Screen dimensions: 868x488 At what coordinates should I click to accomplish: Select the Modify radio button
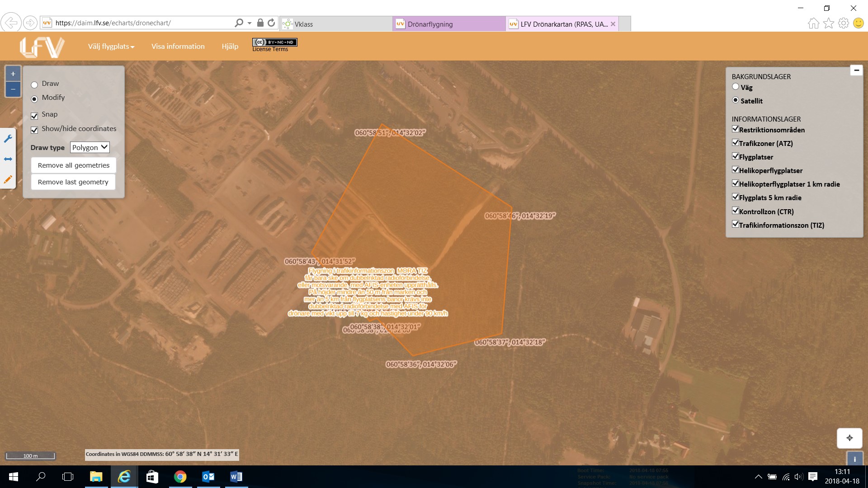(x=34, y=99)
